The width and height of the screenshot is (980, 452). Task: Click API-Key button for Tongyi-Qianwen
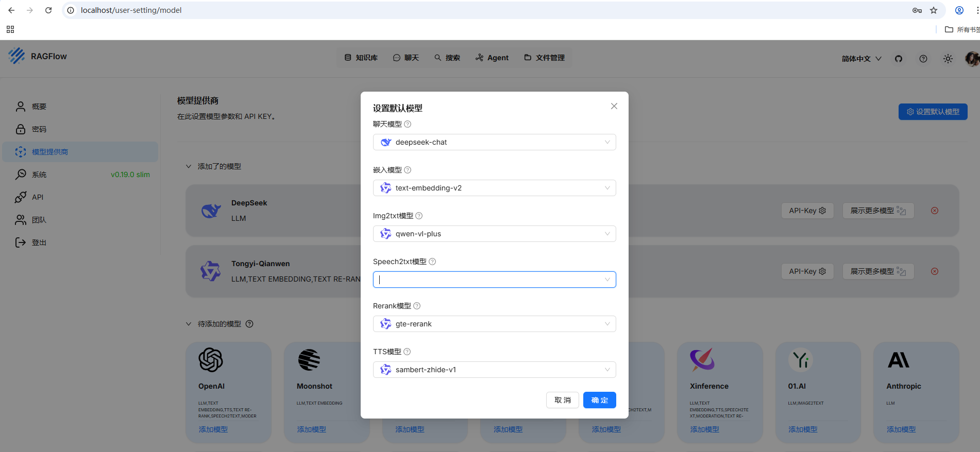coord(807,271)
